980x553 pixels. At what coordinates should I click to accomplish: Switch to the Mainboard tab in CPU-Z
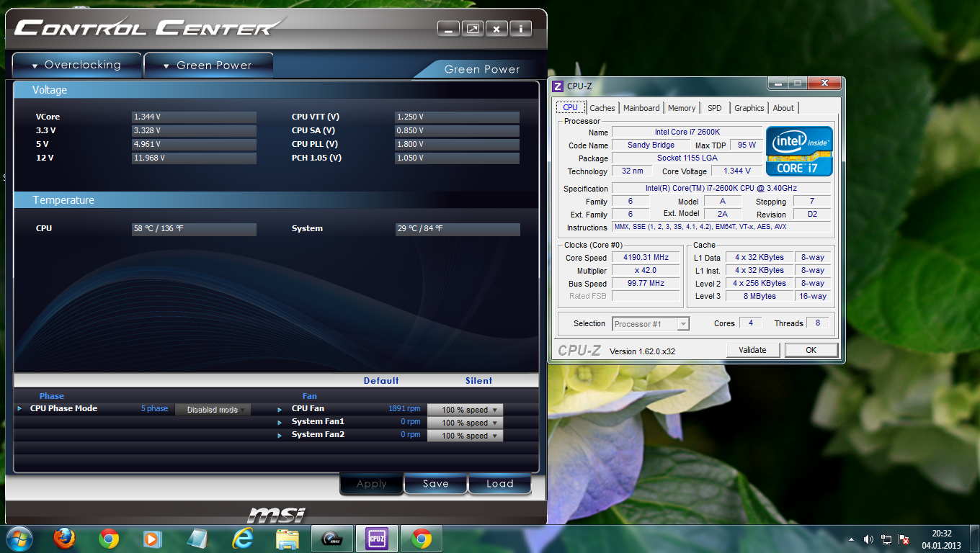641,108
